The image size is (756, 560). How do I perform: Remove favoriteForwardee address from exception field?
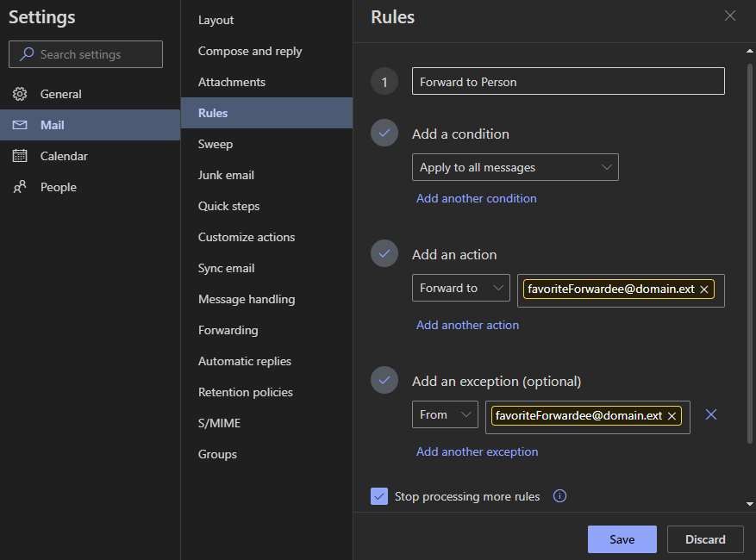[672, 416]
